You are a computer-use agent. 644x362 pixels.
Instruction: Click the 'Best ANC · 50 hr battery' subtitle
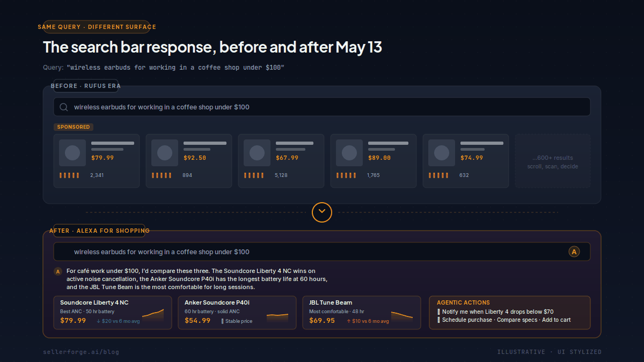[87, 312]
